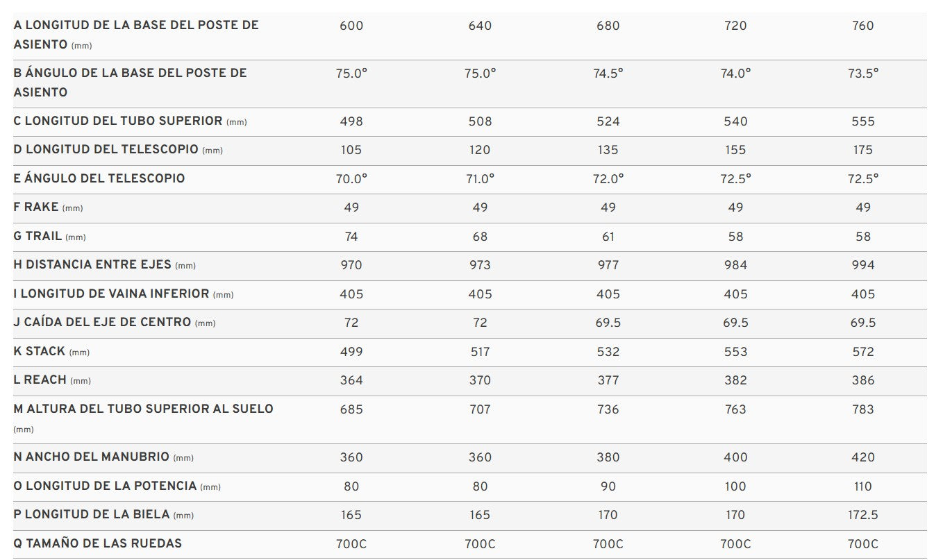
Task: Select the F Rake row label
Action: [48, 207]
